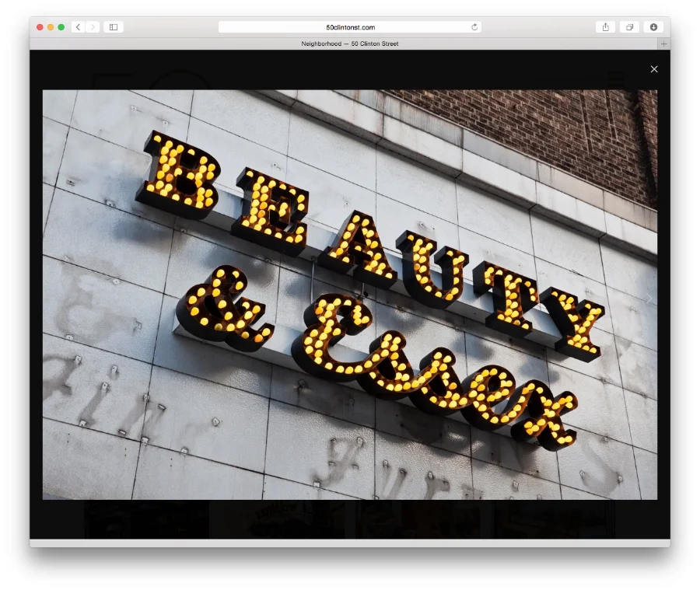Select the Neighborhood — 50 Clinton Street tab
The height and width of the screenshot is (590, 700).
click(x=349, y=44)
